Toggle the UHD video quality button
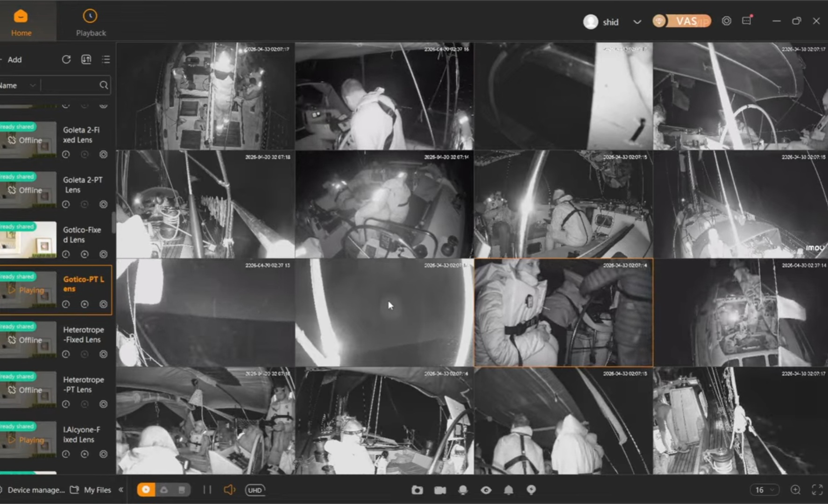 point(255,490)
